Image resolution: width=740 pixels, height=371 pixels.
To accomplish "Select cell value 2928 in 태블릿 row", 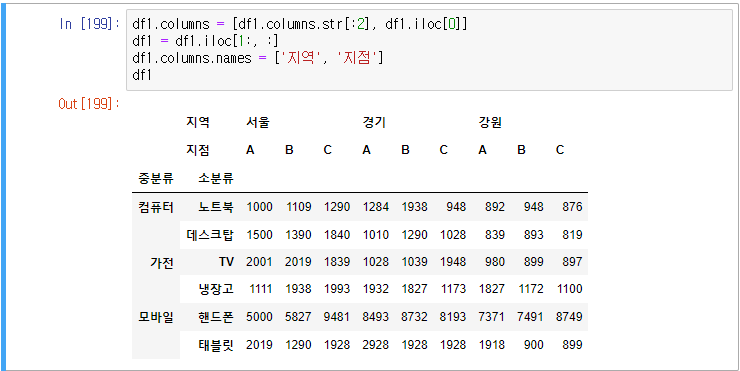I will coord(376,345).
